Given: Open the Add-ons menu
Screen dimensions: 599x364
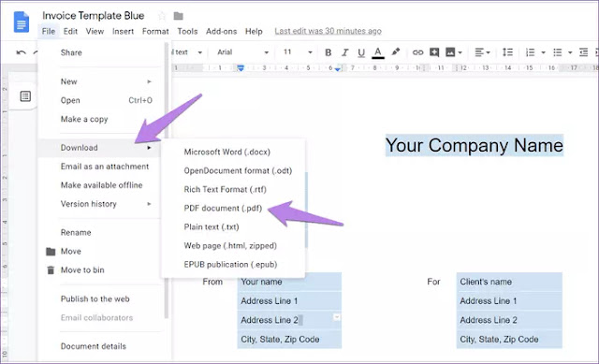Looking at the screenshot, I should (x=221, y=31).
